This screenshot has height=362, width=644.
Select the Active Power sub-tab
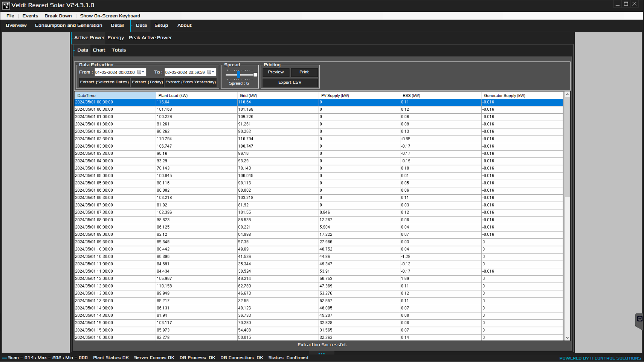pos(89,38)
